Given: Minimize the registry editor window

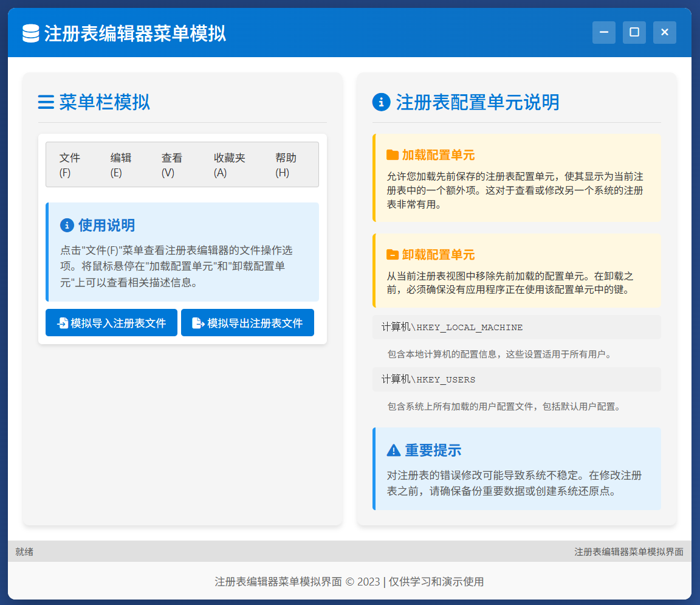Looking at the screenshot, I should pos(603,32).
